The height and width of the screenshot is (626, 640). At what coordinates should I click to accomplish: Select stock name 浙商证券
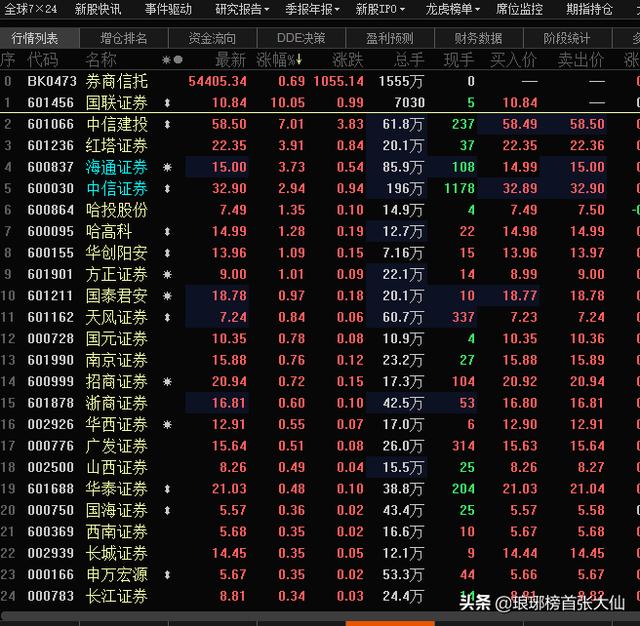(x=117, y=403)
